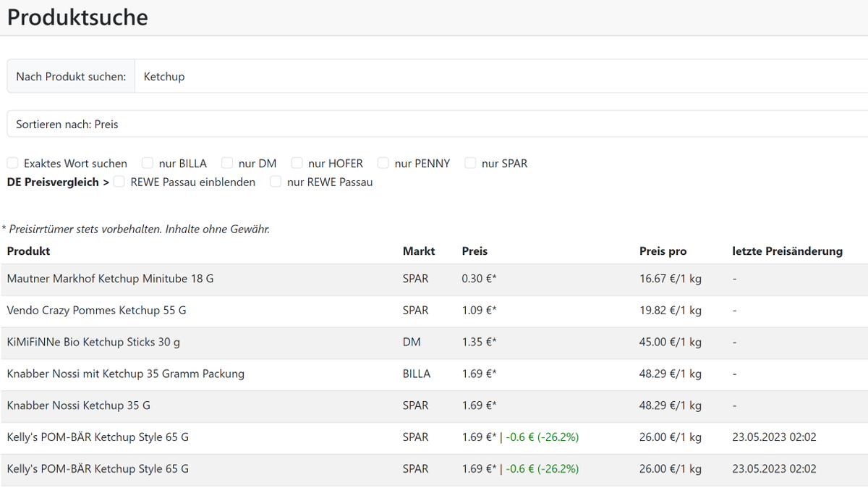
Task: Tick the Exaktes Wort suchen checkbox
Action: point(13,164)
